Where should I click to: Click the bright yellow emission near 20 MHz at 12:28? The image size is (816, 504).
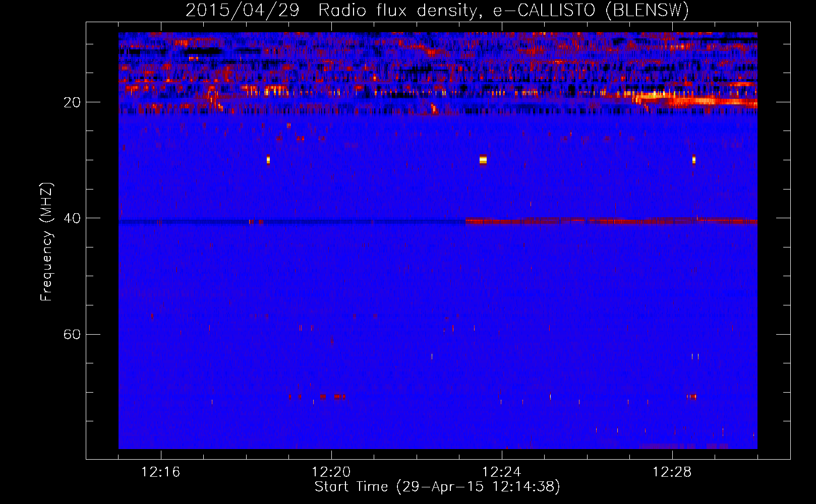tap(695, 99)
